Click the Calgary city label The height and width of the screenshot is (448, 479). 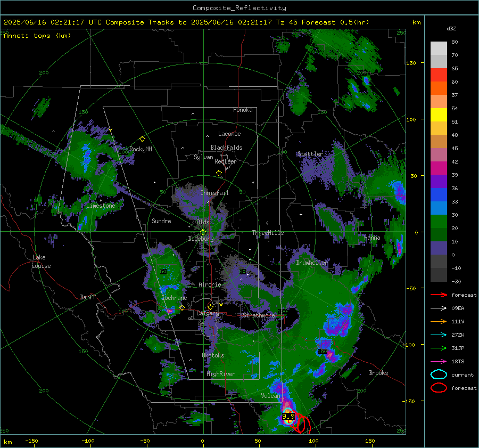pos(208,313)
